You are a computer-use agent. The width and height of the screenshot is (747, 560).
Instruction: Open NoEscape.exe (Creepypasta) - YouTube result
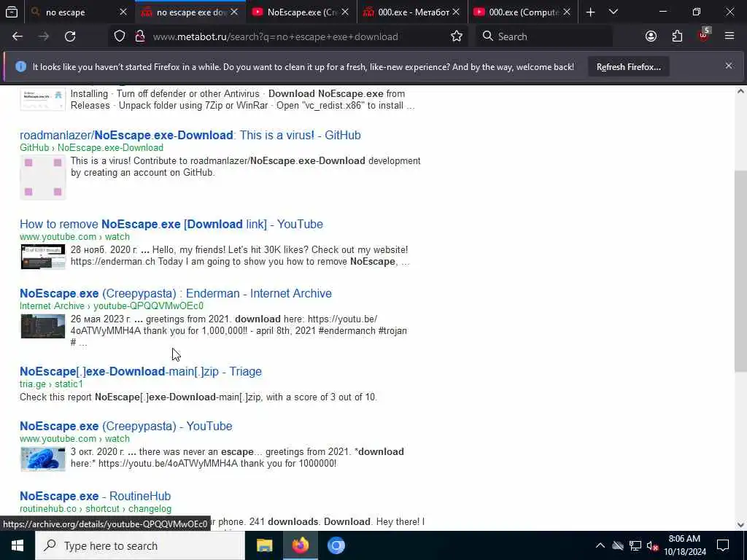[x=125, y=426]
